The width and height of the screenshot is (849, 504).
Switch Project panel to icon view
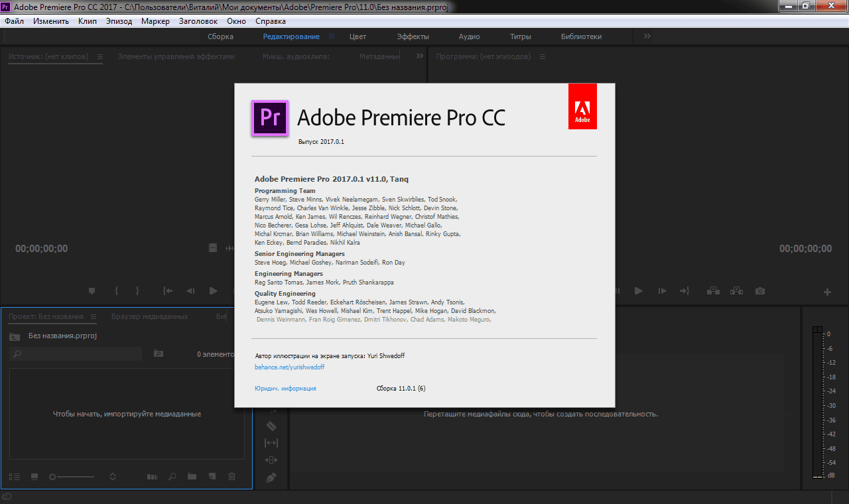coord(34,476)
